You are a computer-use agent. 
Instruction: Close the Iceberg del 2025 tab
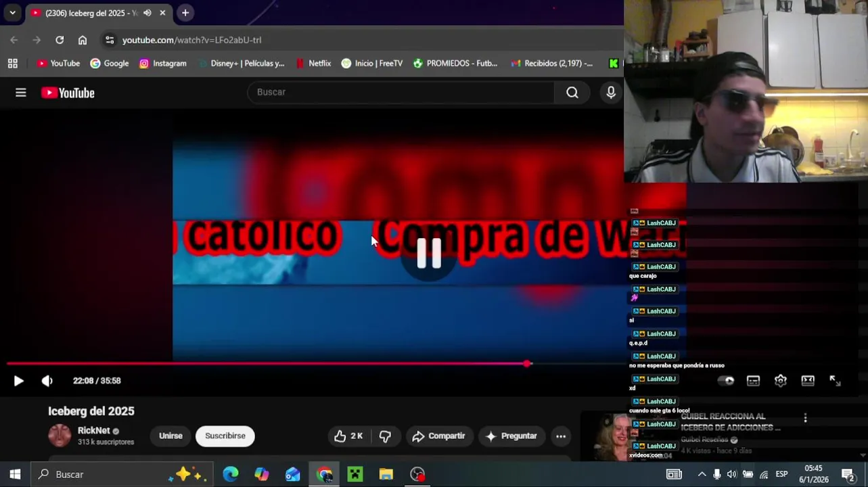click(x=162, y=13)
